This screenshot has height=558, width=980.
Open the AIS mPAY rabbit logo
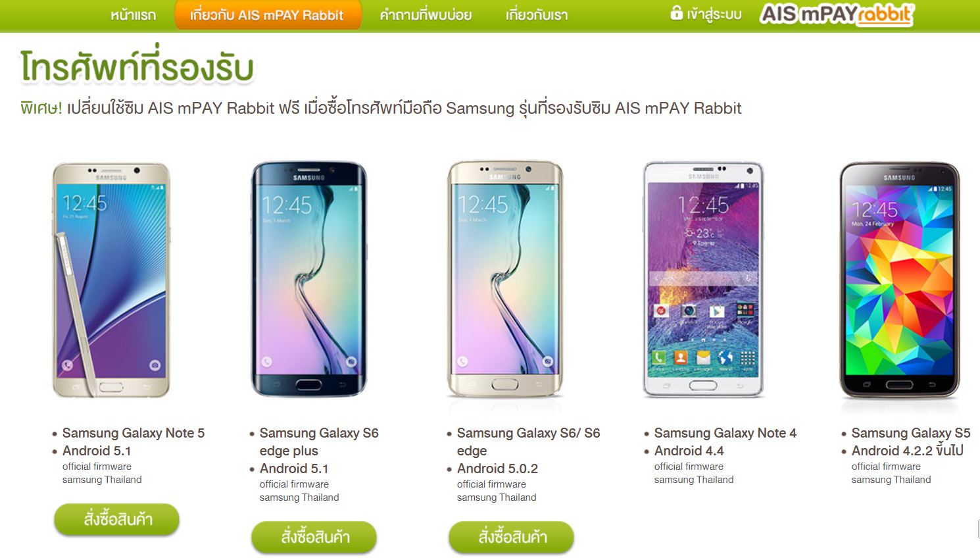pyautogui.click(x=837, y=14)
